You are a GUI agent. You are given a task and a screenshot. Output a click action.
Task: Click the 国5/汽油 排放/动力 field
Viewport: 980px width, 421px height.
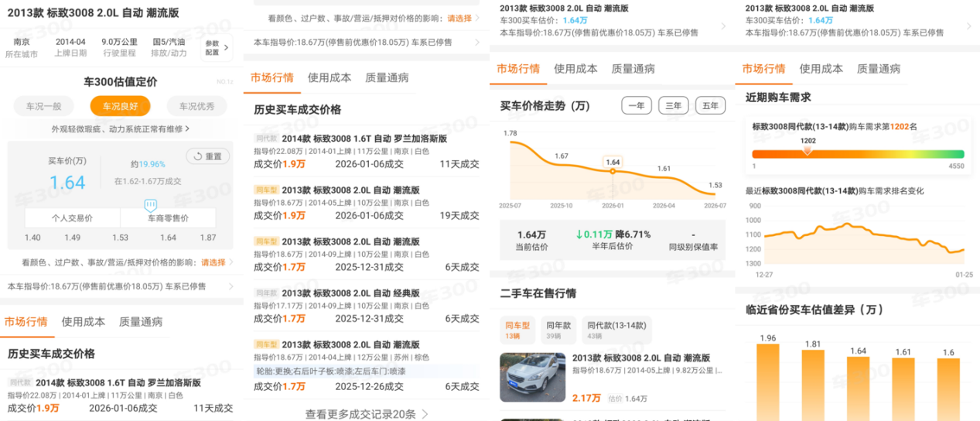click(x=169, y=48)
